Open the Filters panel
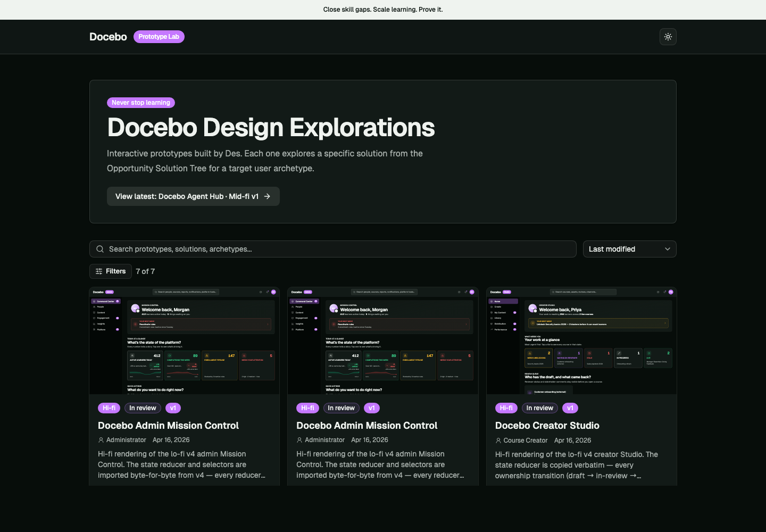This screenshot has width=766, height=532. point(111,271)
